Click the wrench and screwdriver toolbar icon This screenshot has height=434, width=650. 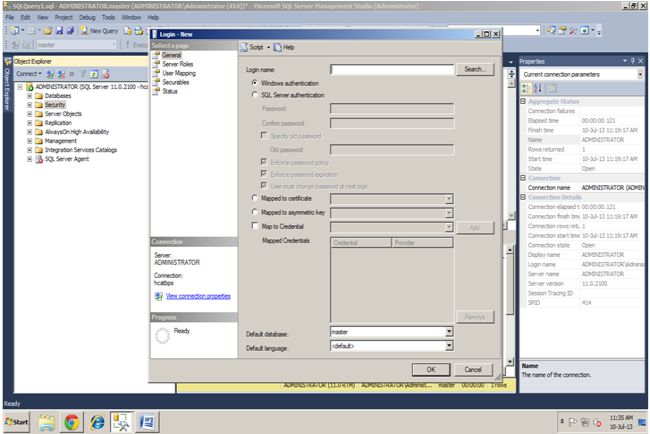(573, 30)
